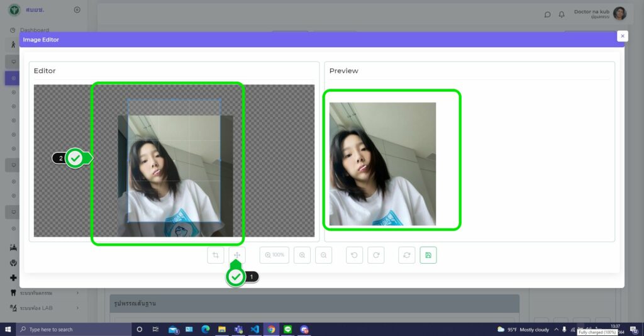Screen dimensions: 644x336
Task: Activate the move tool icon
Action: [x=237, y=255]
